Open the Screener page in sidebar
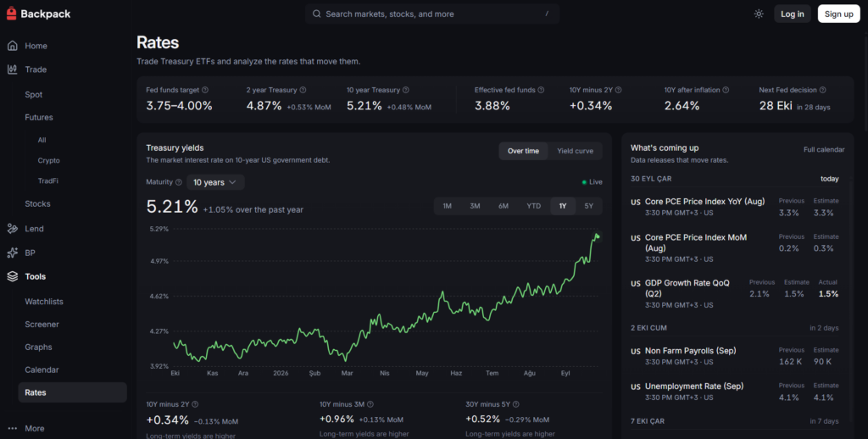Viewport: 868px width, 439px height. [x=42, y=325]
